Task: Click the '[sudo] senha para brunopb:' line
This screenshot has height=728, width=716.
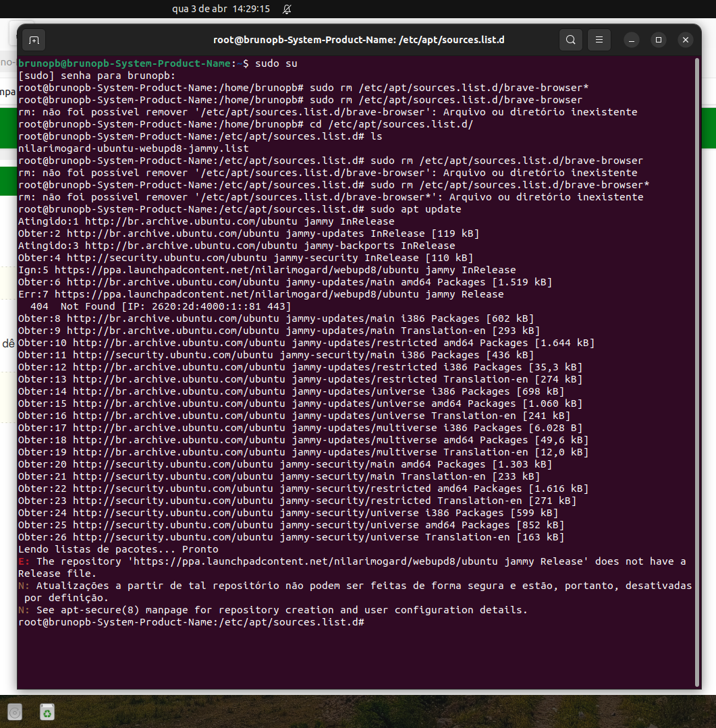Action: coord(97,75)
